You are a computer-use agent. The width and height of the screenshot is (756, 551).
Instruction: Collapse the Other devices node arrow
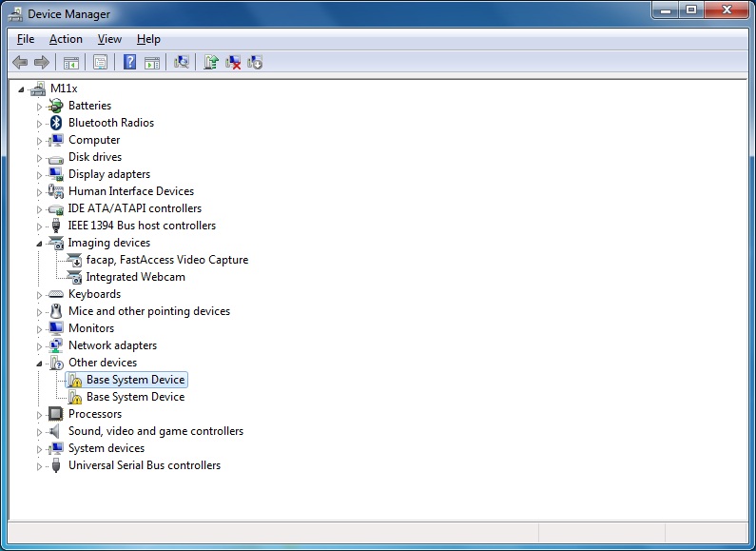(39, 364)
